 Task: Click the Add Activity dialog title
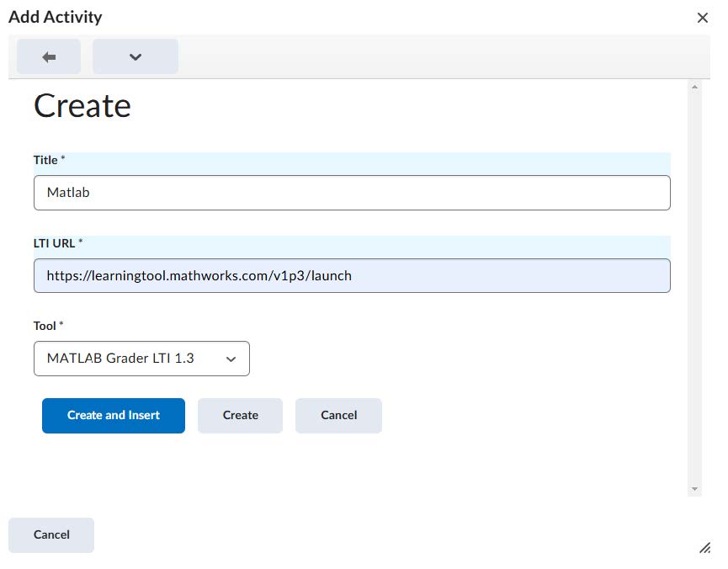[x=56, y=17]
